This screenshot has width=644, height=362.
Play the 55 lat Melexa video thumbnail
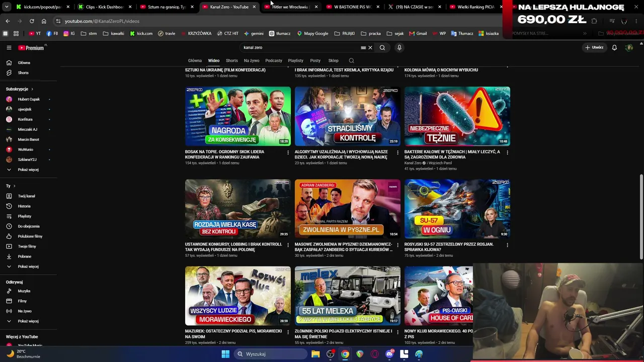tap(348, 296)
